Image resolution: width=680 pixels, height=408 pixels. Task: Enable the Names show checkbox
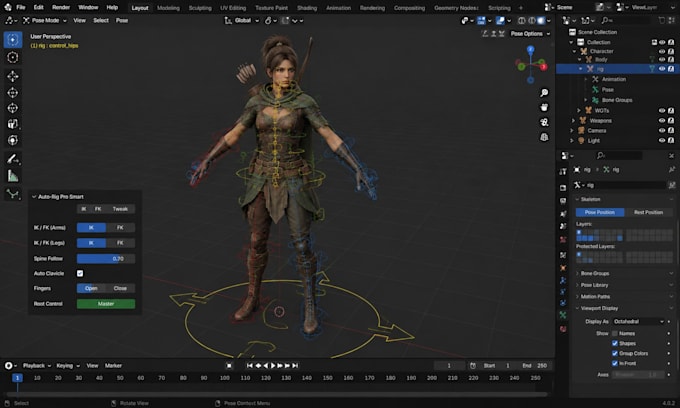pyautogui.click(x=615, y=333)
